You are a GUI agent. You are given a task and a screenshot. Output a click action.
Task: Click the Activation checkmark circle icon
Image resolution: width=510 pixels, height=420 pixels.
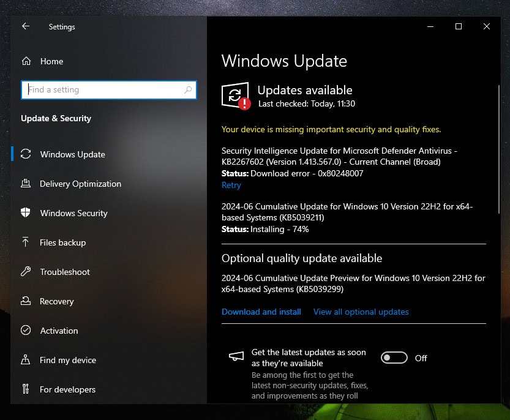point(26,330)
